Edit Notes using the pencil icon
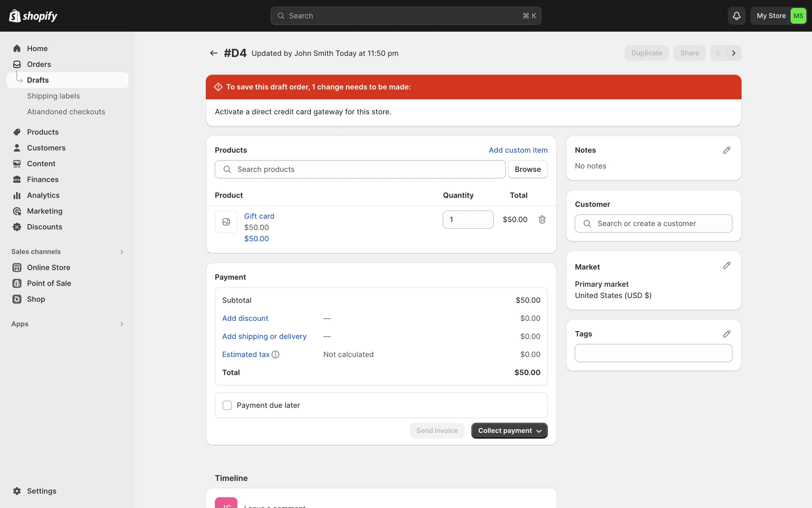 (726, 150)
